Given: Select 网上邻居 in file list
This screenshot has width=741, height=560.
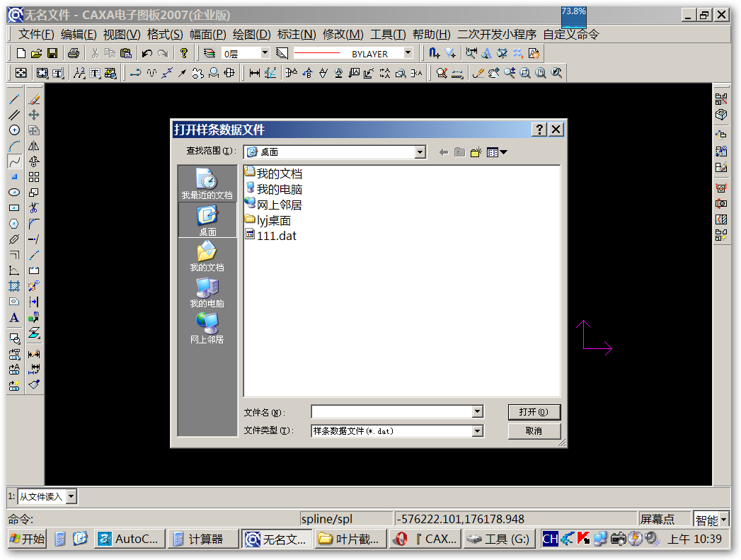Looking at the screenshot, I should pyautogui.click(x=274, y=205).
